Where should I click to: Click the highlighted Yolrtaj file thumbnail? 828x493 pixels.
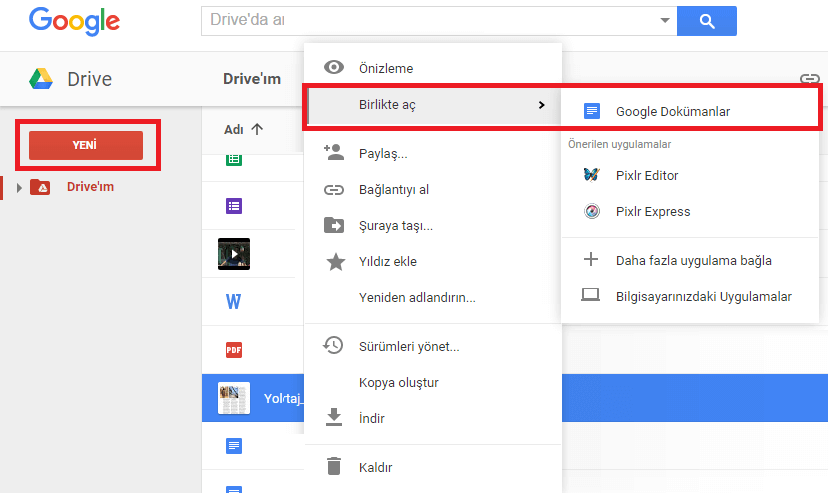[x=234, y=398]
